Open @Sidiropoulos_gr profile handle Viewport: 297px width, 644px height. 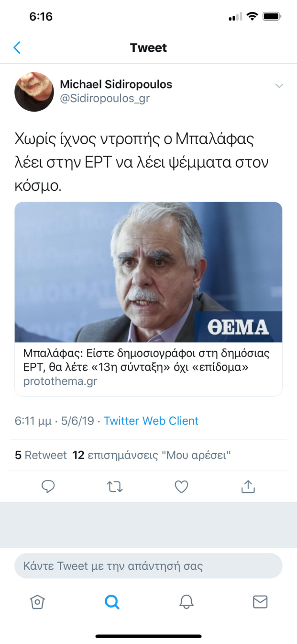click(x=105, y=98)
